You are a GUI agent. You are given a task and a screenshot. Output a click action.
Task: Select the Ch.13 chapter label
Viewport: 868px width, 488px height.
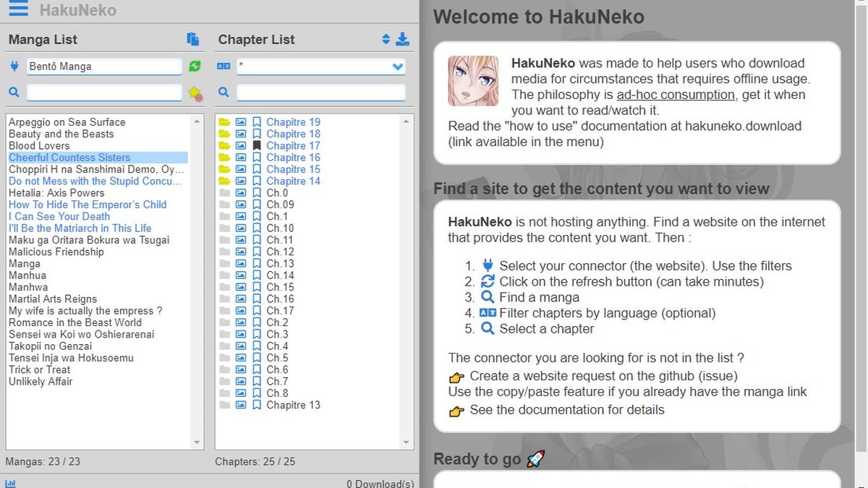[x=280, y=264]
